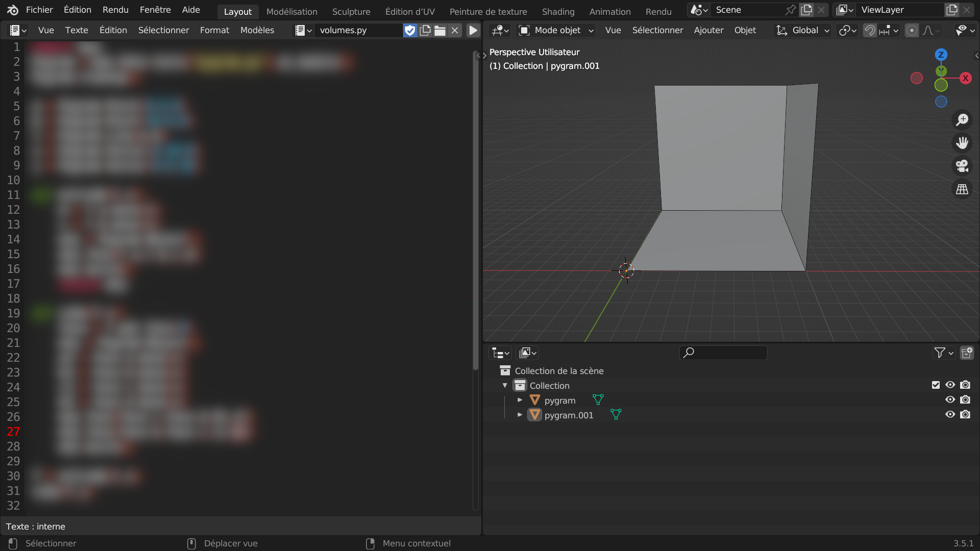Open the Fichier menu

39,10
